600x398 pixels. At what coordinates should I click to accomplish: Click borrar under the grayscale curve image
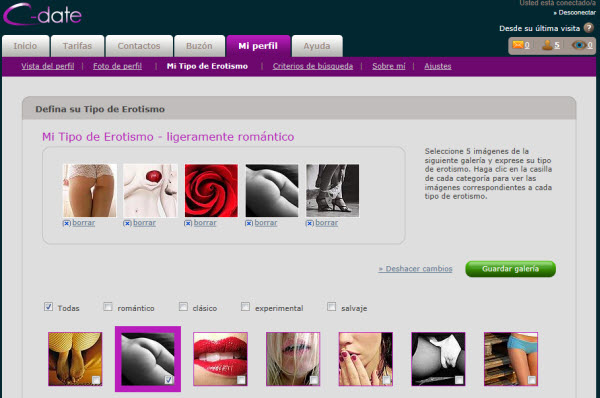click(x=266, y=223)
